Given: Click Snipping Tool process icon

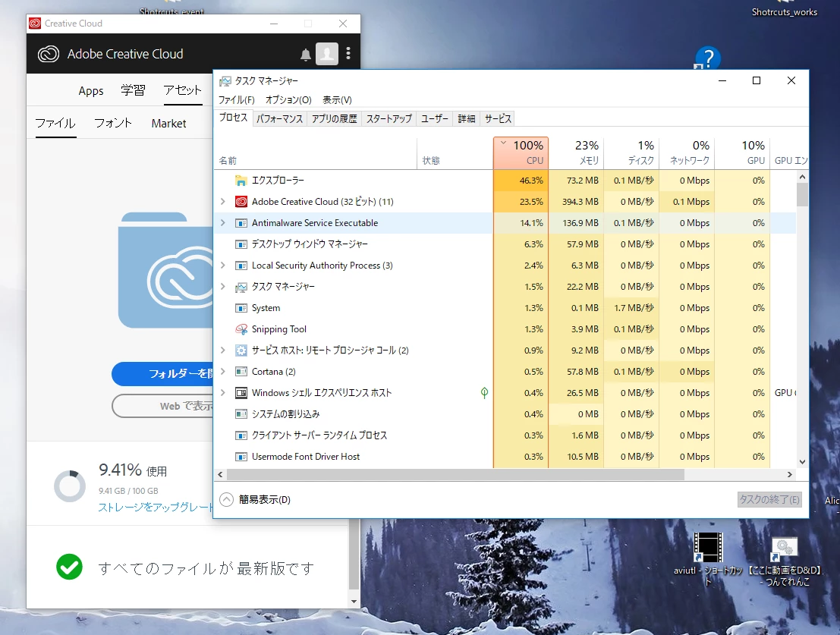Looking at the screenshot, I should point(241,329).
